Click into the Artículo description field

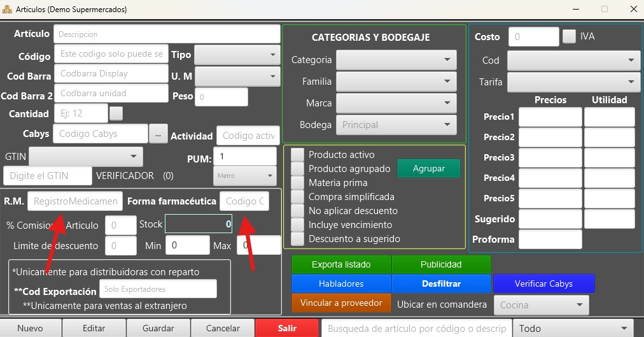(167, 34)
